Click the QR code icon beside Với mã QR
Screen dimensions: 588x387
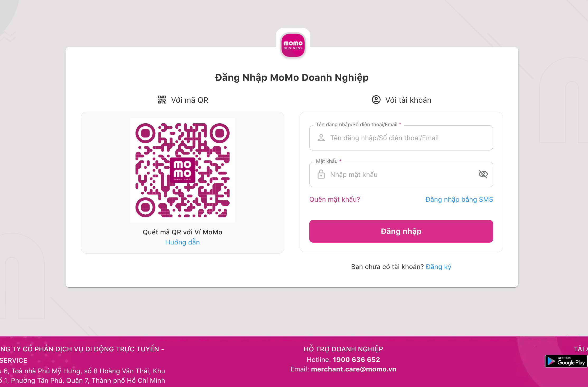162,100
